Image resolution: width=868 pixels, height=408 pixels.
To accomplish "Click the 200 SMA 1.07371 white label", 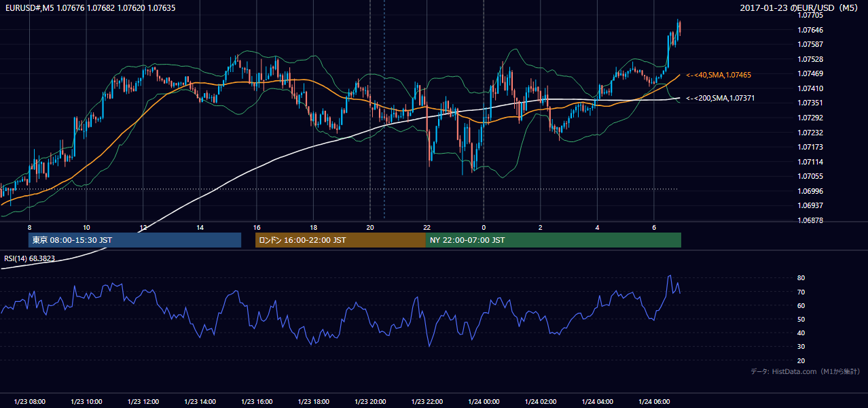I will pos(721,99).
